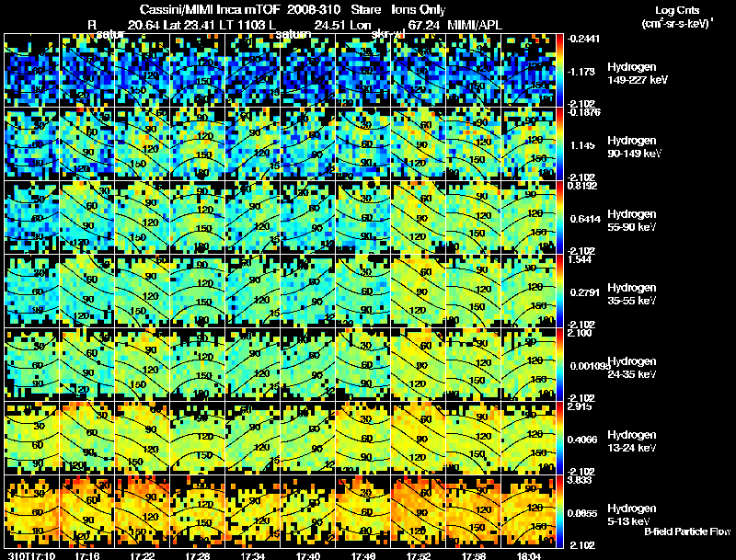Click the color bar beside Hydrogen 90-149 keV
736x560 pixels.
pyautogui.click(x=559, y=144)
